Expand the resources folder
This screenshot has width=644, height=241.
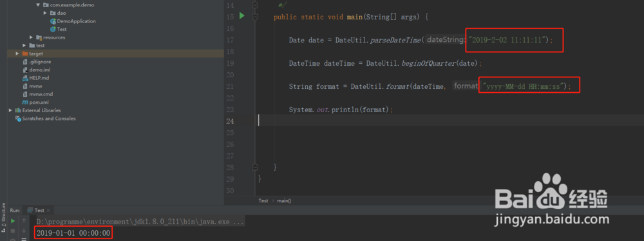point(31,37)
